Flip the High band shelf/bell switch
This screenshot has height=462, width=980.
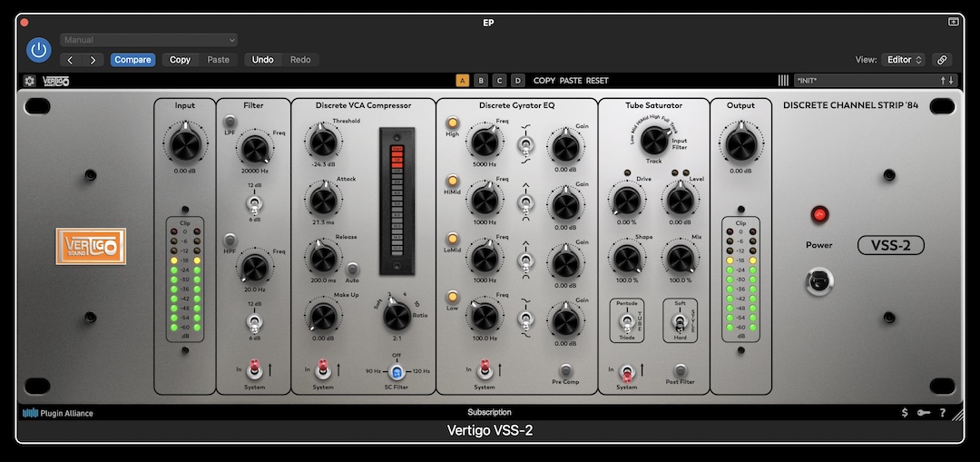pyautogui.click(x=525, y=145)
